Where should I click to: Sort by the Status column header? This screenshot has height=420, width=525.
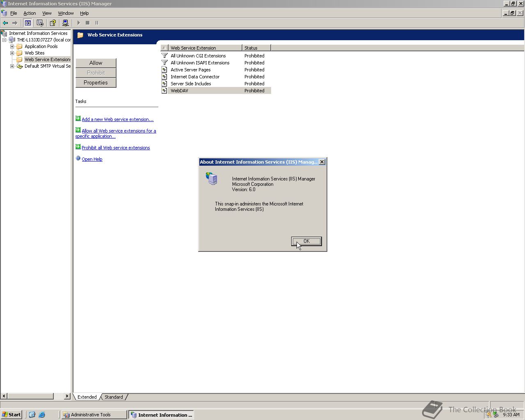tap(256, 48)
